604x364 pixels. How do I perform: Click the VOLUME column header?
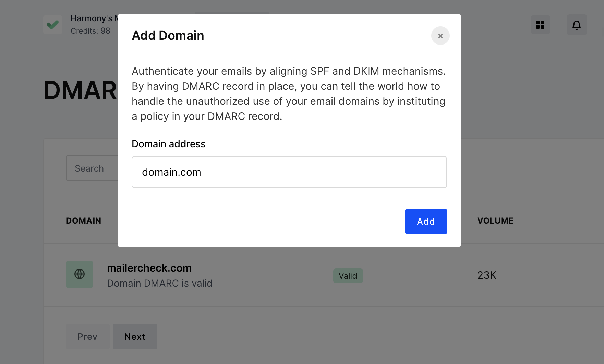(495, 221)
